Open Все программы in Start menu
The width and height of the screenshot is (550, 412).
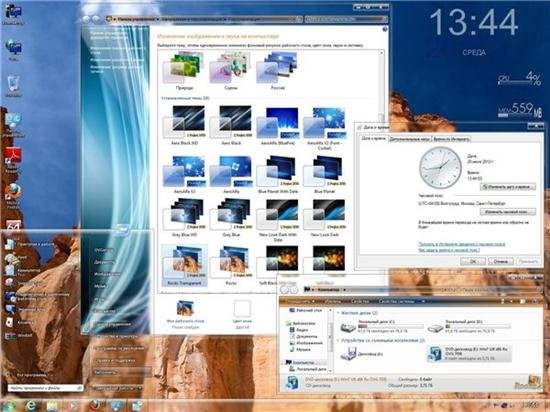[x=31, y=375]
